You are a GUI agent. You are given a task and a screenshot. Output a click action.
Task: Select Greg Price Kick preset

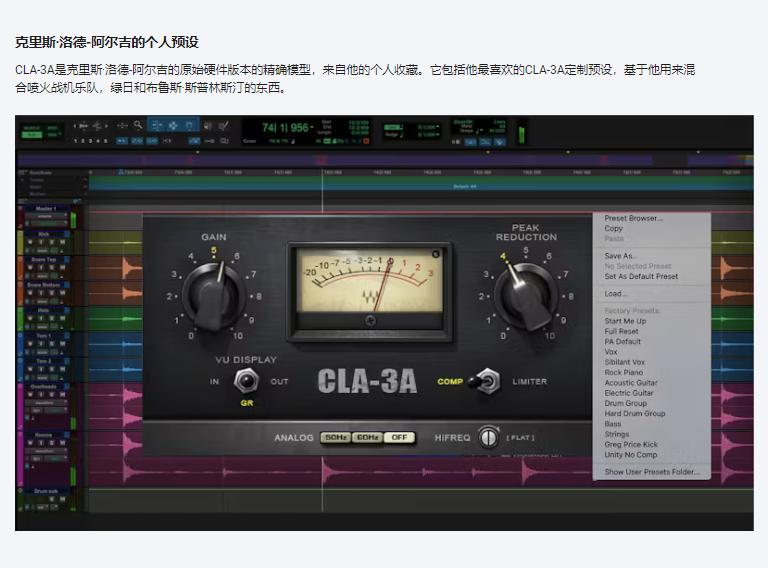[x=631, y=444]
